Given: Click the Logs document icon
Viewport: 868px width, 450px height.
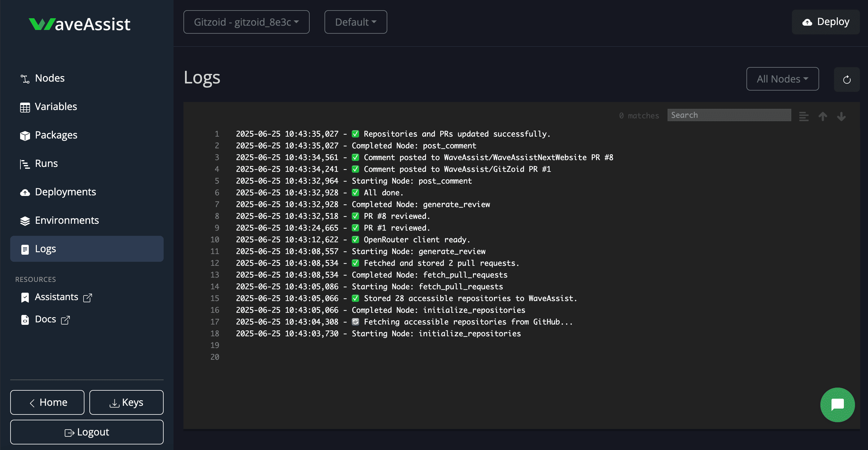Looking at the screenshot, I should click(x=25, y=250).
